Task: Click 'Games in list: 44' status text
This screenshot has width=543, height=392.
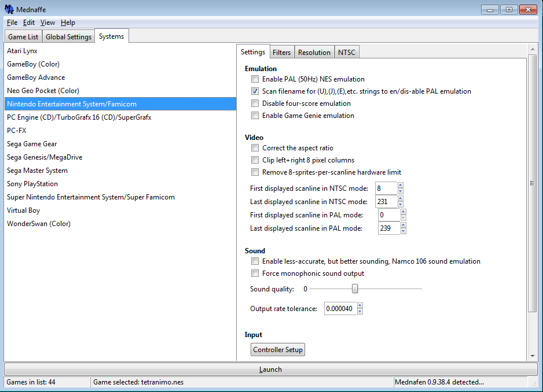Action: click(x=31, y=382)
